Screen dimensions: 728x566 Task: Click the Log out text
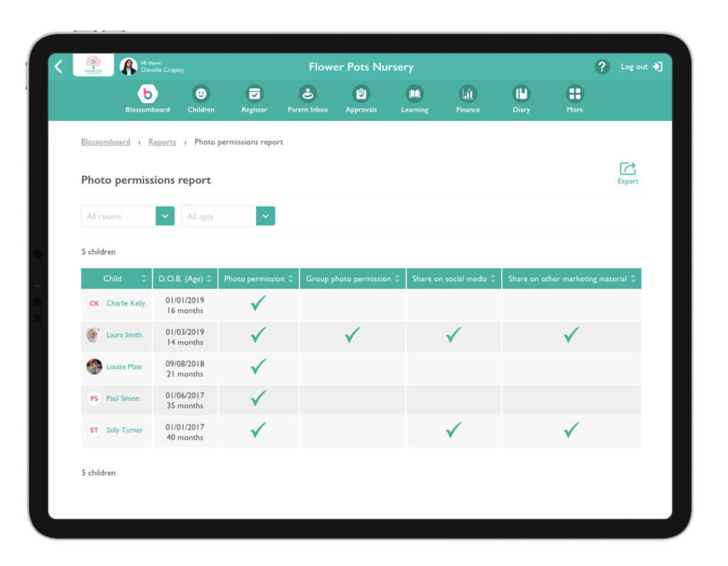(x=633, y=67)
